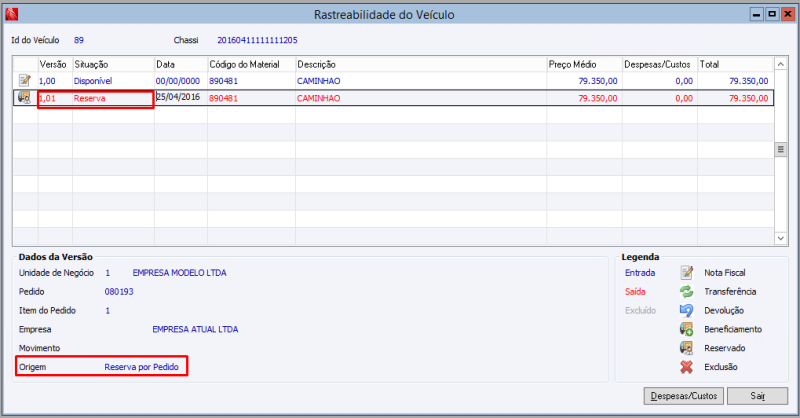Click the table scrollbar down arrow

tap(781, 238)
